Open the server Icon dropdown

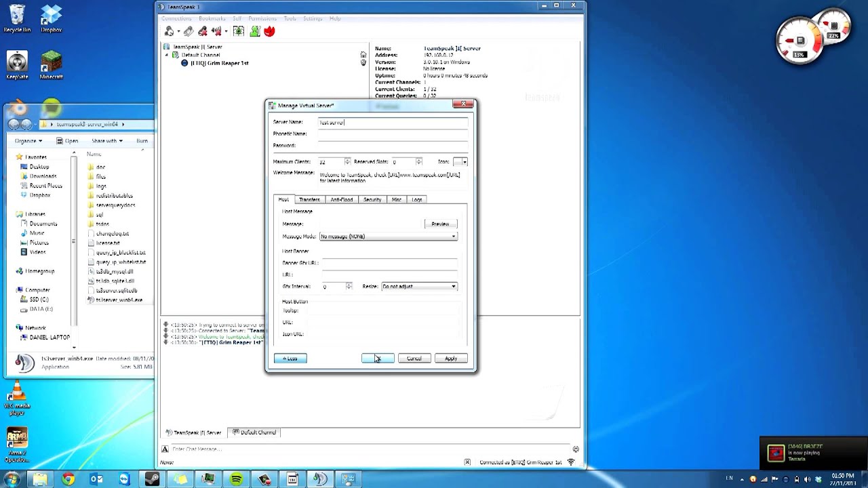460,162
